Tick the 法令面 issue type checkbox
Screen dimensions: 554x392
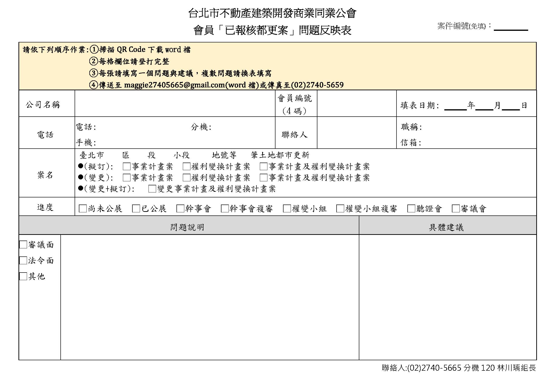(23, 260)
